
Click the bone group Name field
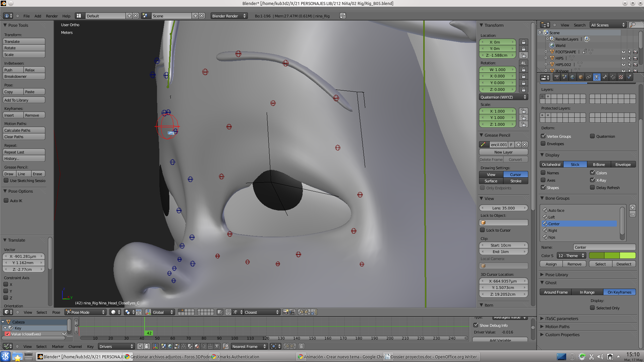(604, 247)
